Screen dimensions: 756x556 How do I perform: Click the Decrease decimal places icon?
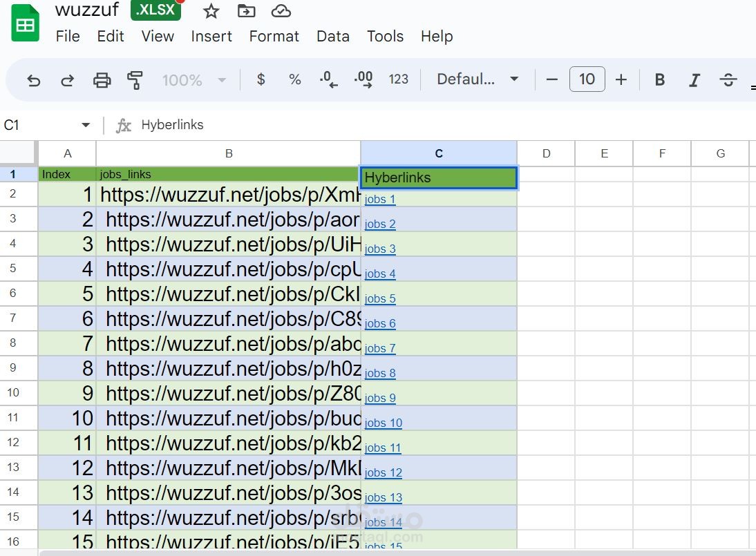[x=328, y=79]
